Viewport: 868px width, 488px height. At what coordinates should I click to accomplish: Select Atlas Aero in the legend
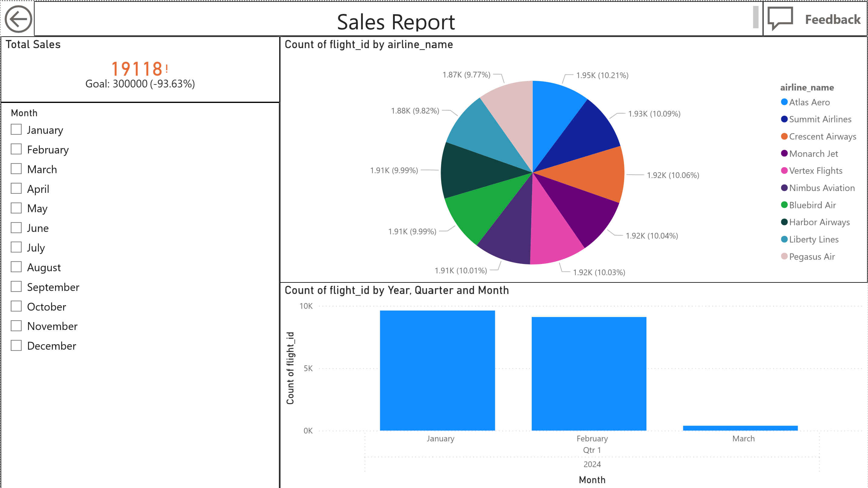(x=809, y=102)
